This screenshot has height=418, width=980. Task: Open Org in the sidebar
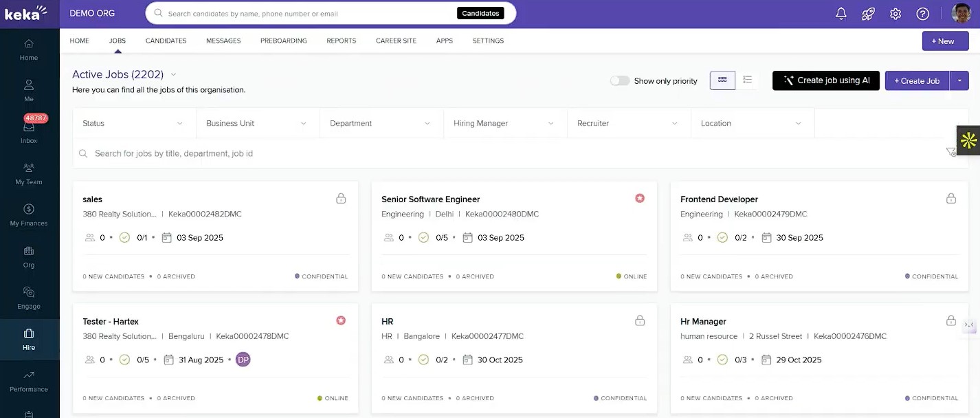tap(29, 256)
